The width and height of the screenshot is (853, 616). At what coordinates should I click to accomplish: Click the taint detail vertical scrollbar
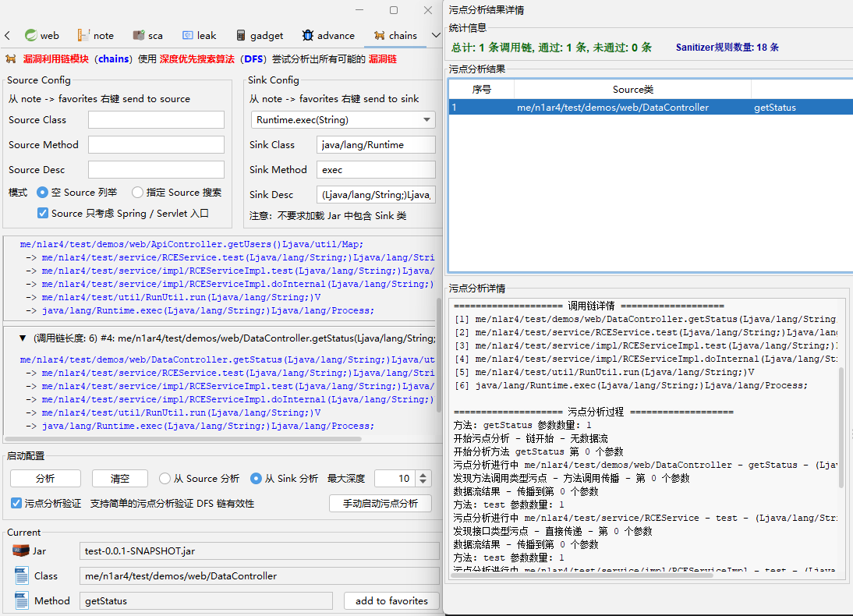click(x=841, y=427)
